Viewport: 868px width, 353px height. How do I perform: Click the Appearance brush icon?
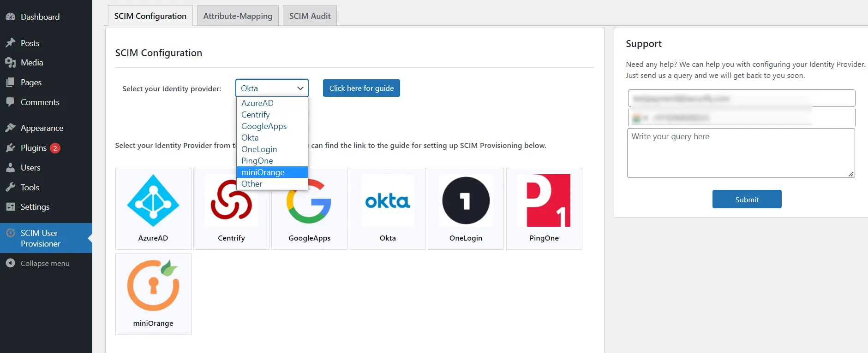[11, 128]
